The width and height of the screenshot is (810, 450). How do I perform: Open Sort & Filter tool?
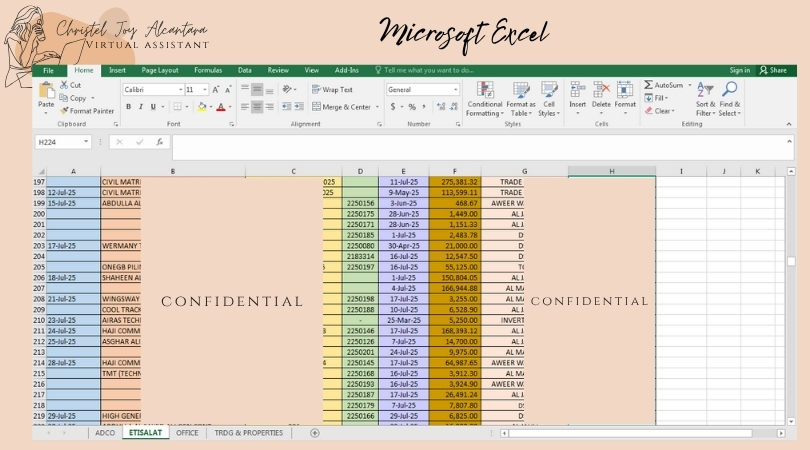(705, 97)
